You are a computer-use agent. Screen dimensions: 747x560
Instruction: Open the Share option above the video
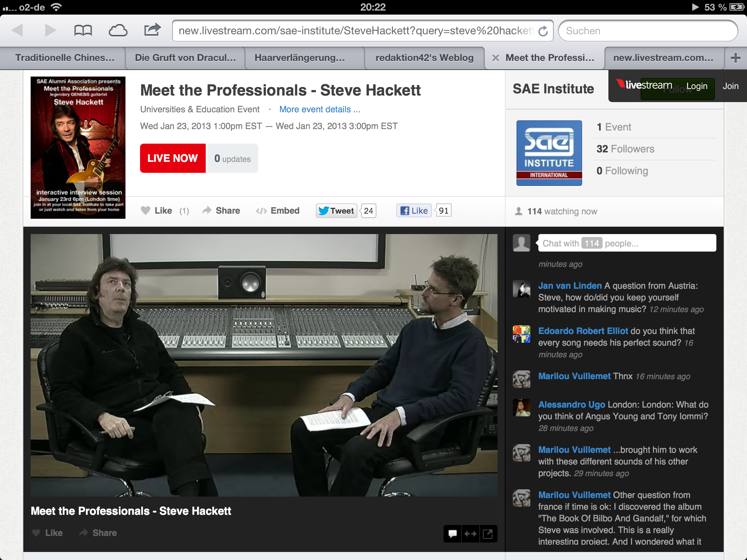pyautogui.click(x=221, y=211)
